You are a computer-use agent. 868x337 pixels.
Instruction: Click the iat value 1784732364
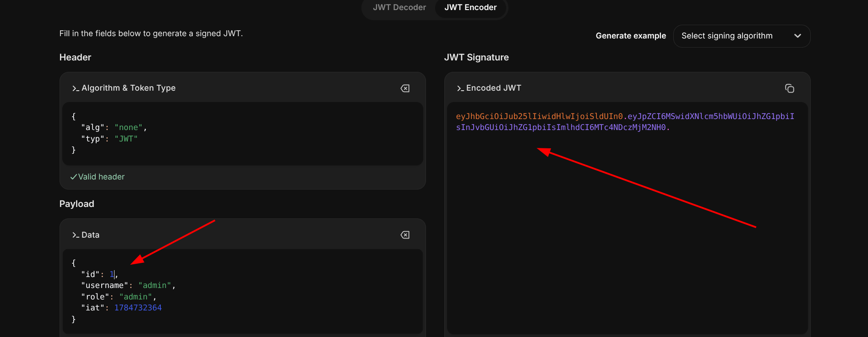click(138, 308)
